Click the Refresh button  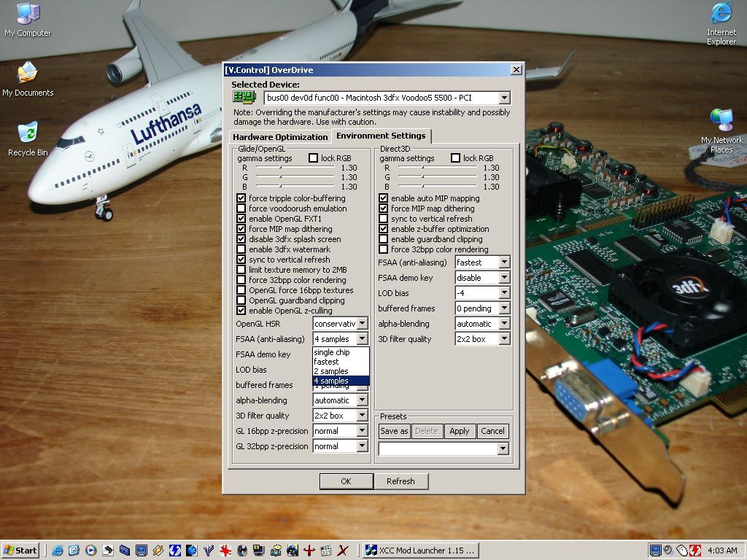400,481
